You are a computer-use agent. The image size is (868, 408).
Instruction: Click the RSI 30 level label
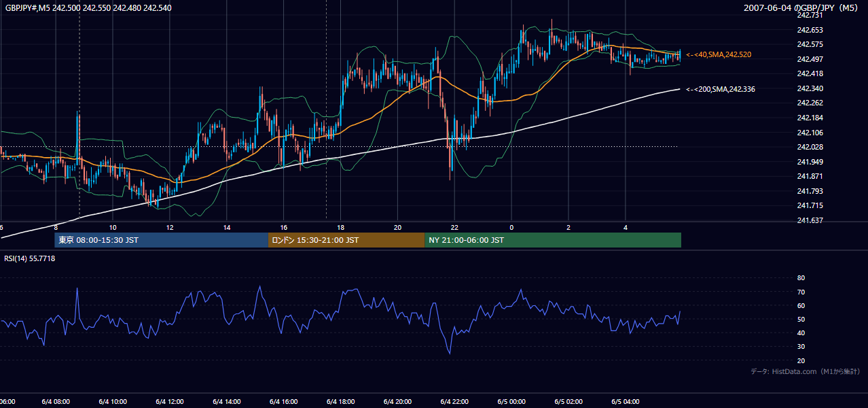point(801,347)
